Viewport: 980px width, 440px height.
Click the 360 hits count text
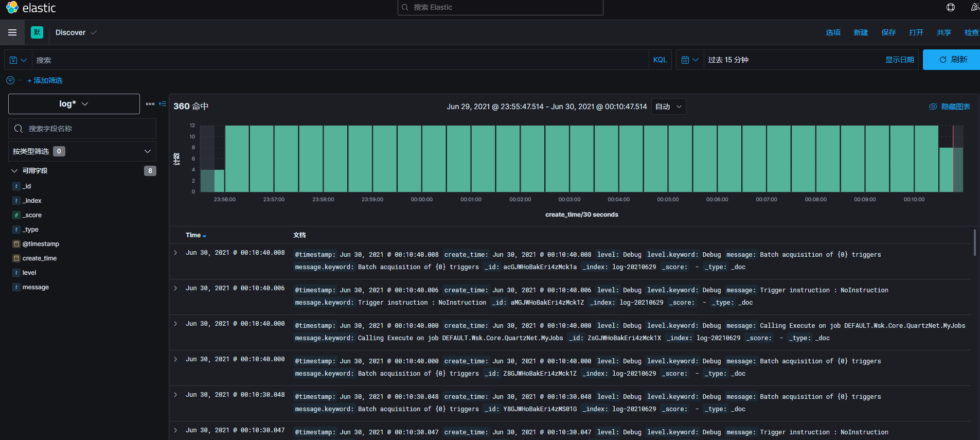191,107
